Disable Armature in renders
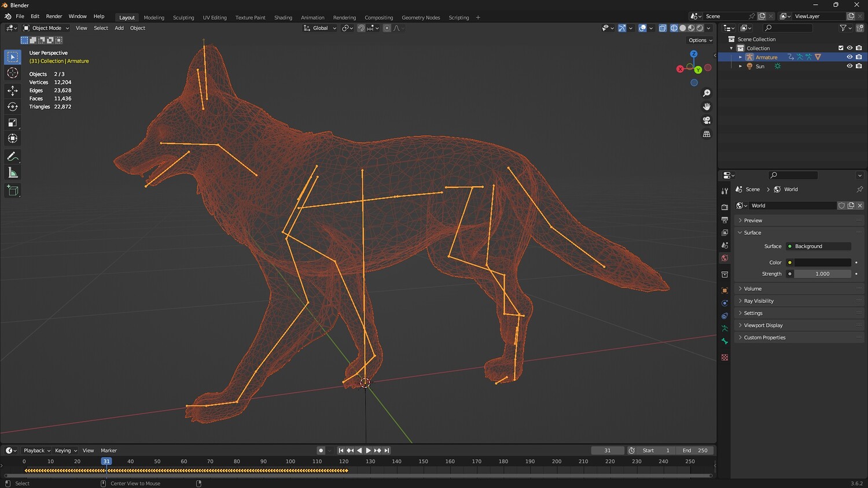This screenshot has height=488, width=868. [x=859, y=57]
